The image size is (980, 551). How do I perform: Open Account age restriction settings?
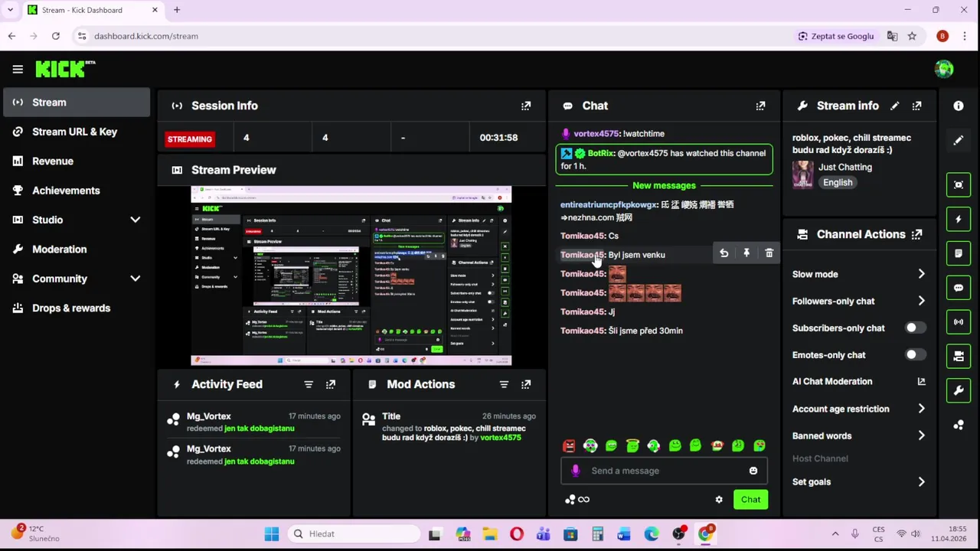[x=859, y=409]
